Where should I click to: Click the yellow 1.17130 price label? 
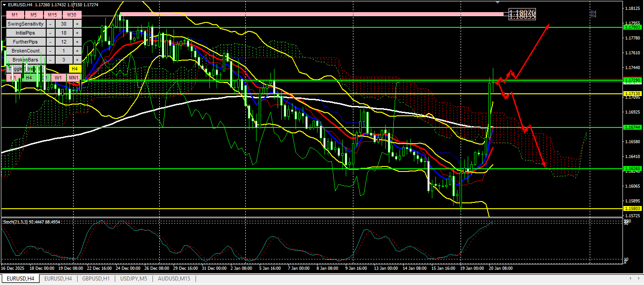tap(632, 94)
